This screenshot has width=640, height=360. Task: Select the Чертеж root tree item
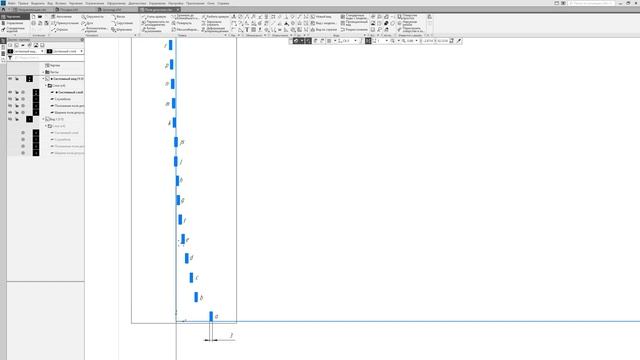coord(52,65)
